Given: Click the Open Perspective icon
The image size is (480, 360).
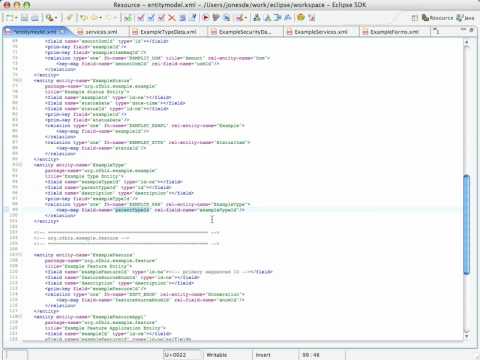Looking at the screenshot, I should tap(415, 18).
